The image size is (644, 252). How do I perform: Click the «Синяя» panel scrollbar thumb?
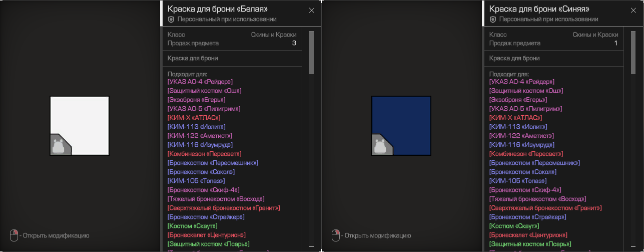[633, 53]
